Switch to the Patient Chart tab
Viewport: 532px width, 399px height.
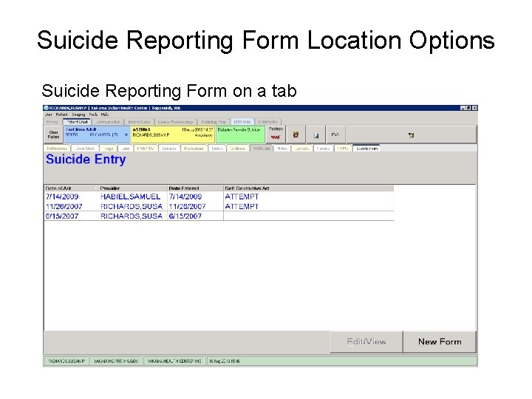point(77,121)
